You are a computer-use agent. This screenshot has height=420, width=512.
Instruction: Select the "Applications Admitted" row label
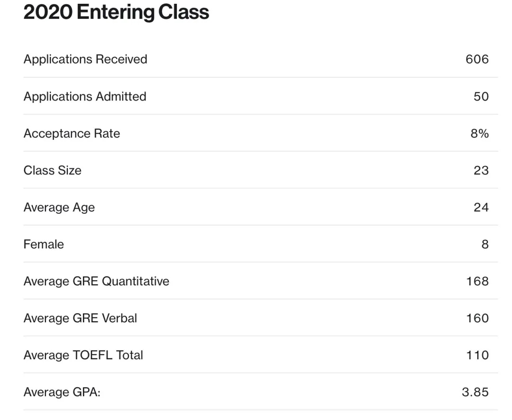pyautogui.click(x=85, y=96)
